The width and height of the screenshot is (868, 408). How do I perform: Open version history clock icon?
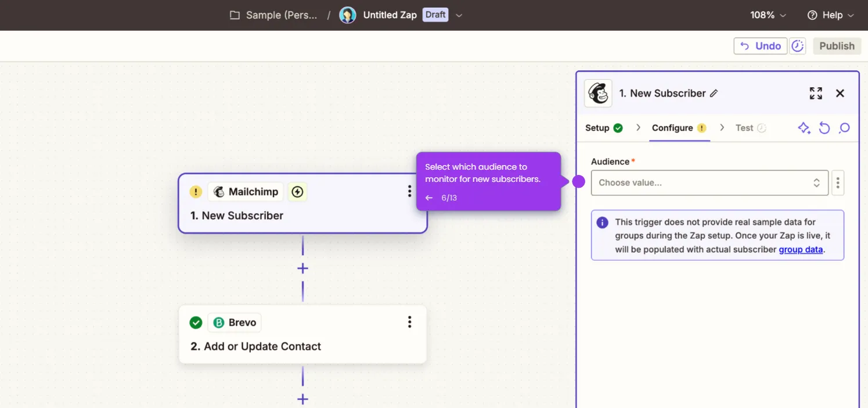pos(798,46)
